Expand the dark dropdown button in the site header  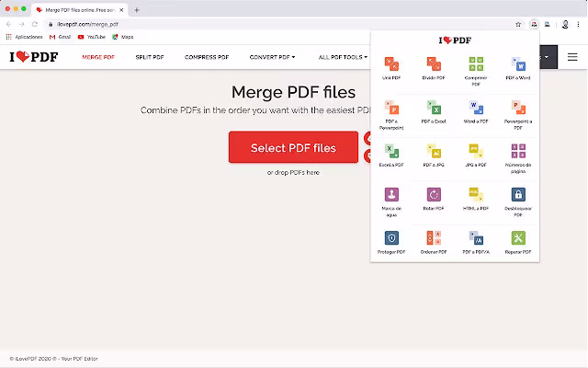pos(548,57)
